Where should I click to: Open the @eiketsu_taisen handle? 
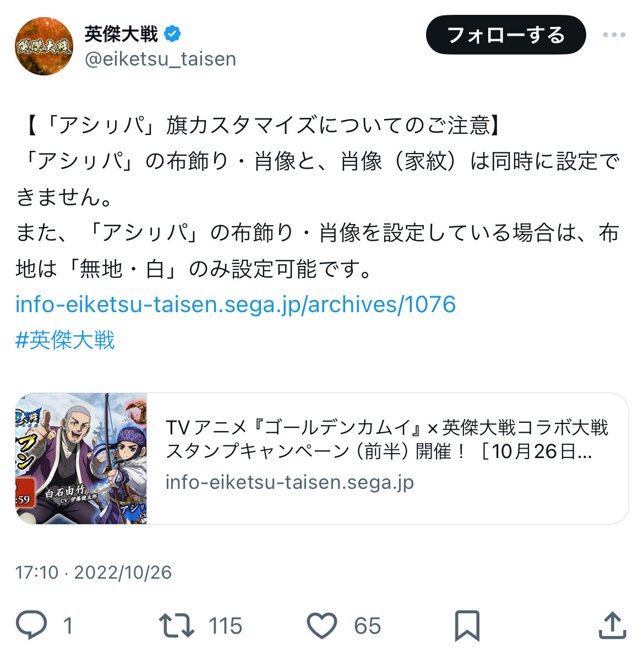160,59
